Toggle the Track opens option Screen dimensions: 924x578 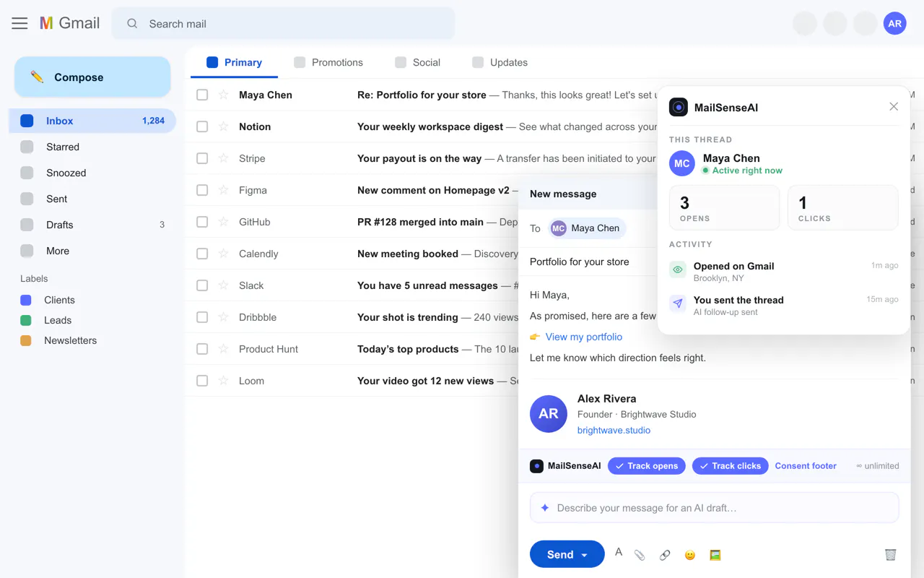pyautogui.click(x=647, y=466)
